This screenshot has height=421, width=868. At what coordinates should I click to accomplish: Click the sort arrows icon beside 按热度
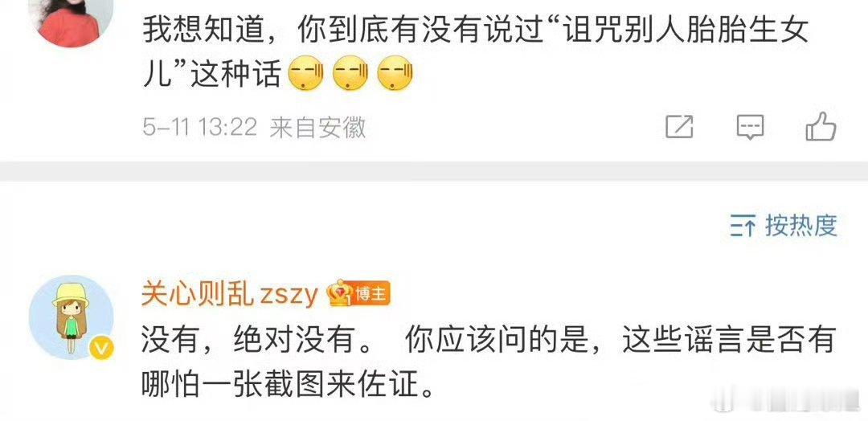coord(743,227)
